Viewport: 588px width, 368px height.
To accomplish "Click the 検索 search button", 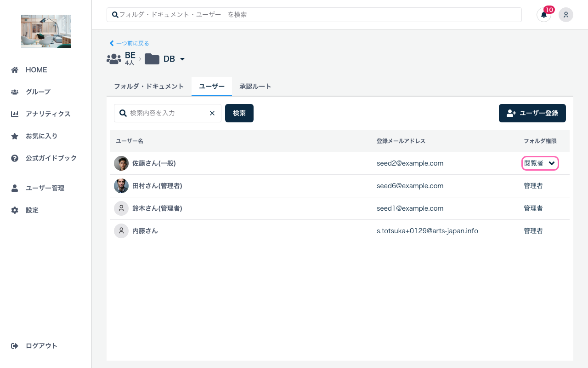I will pos(239,113).
